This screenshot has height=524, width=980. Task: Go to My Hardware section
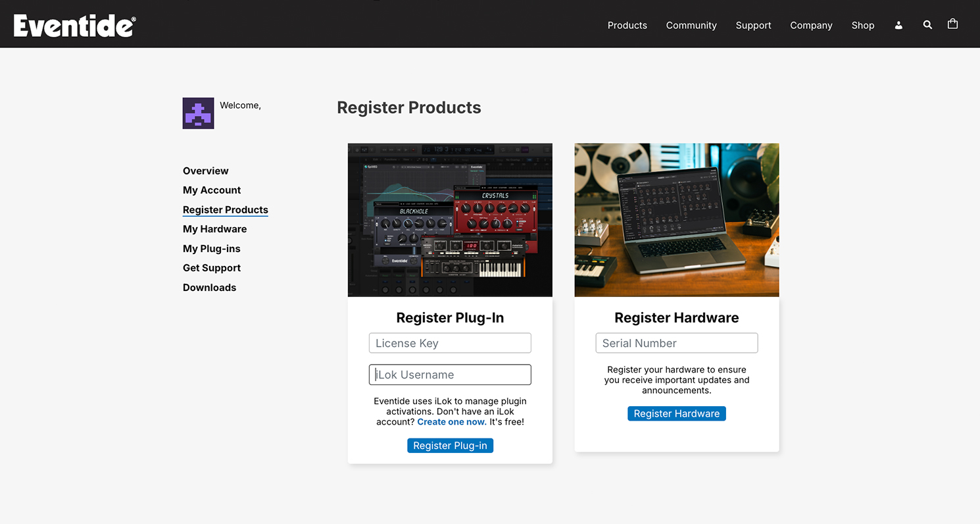coord(214,229)
